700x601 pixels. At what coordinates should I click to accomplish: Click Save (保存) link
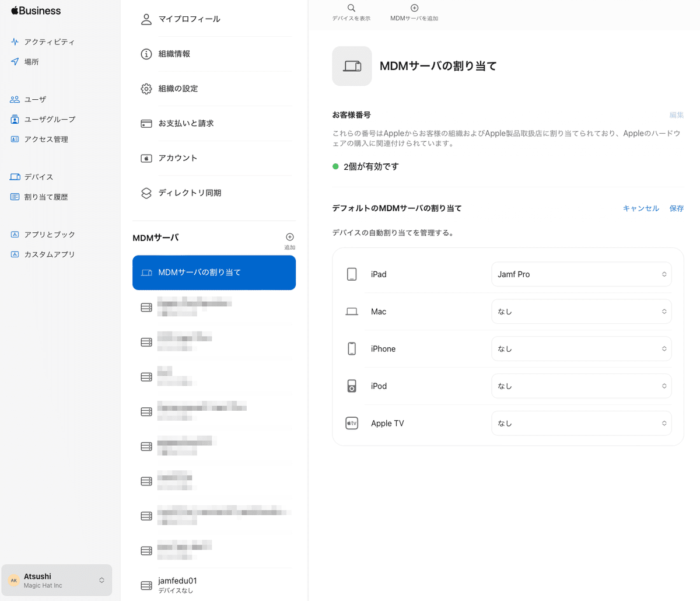(677, 208)
